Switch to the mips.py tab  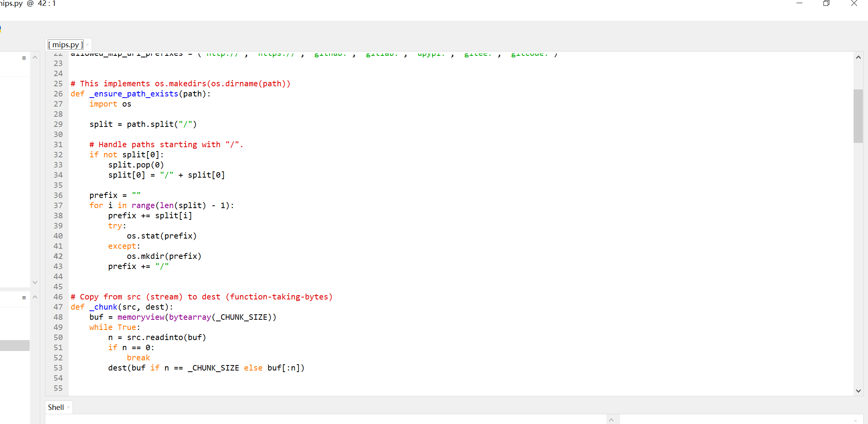click(66, 45)
